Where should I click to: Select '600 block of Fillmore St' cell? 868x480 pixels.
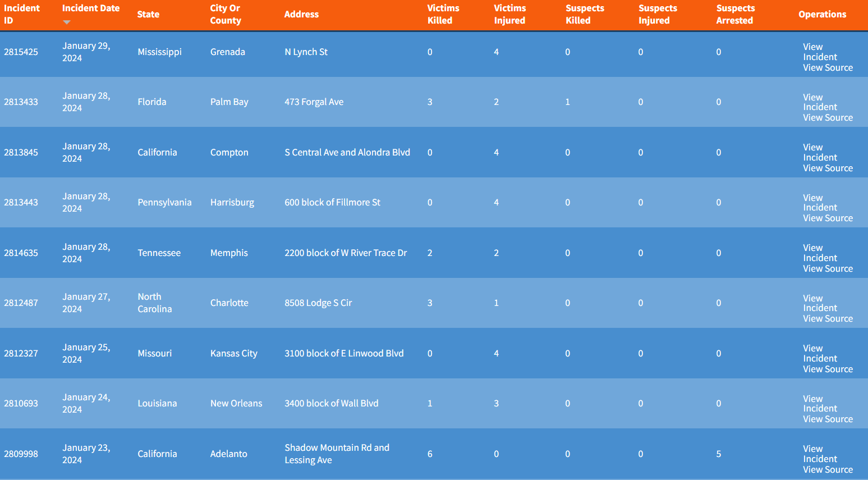click(332, 203)
